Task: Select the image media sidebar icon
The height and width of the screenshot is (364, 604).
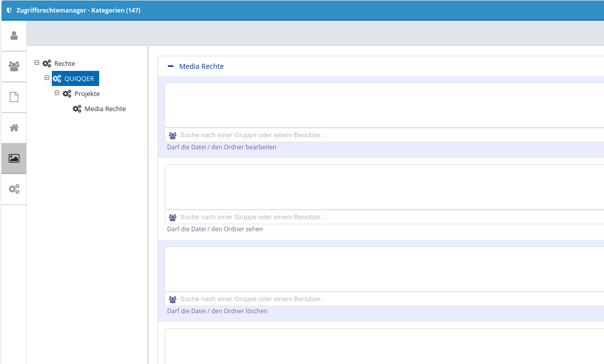Action: tap(14, 158)
